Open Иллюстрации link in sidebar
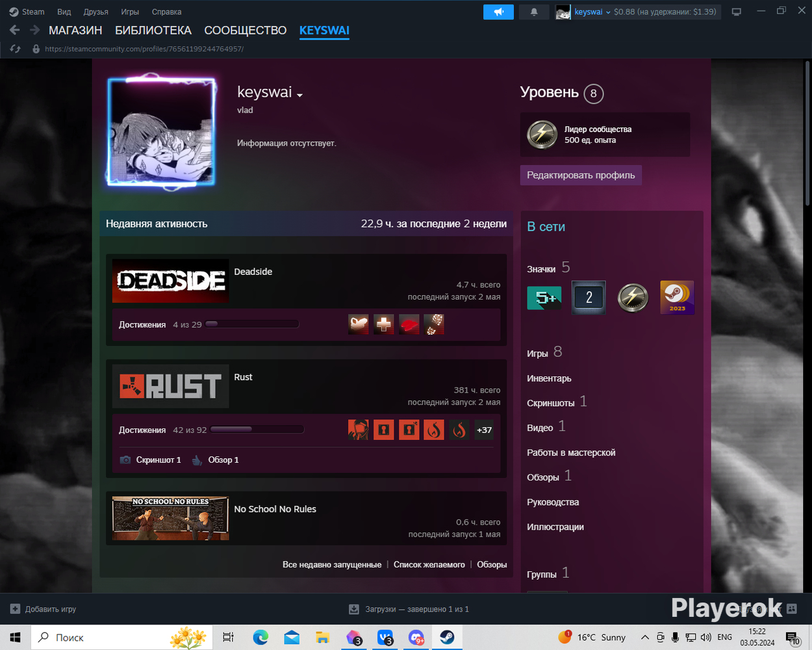812x650 pixels. tap(555, 526)
